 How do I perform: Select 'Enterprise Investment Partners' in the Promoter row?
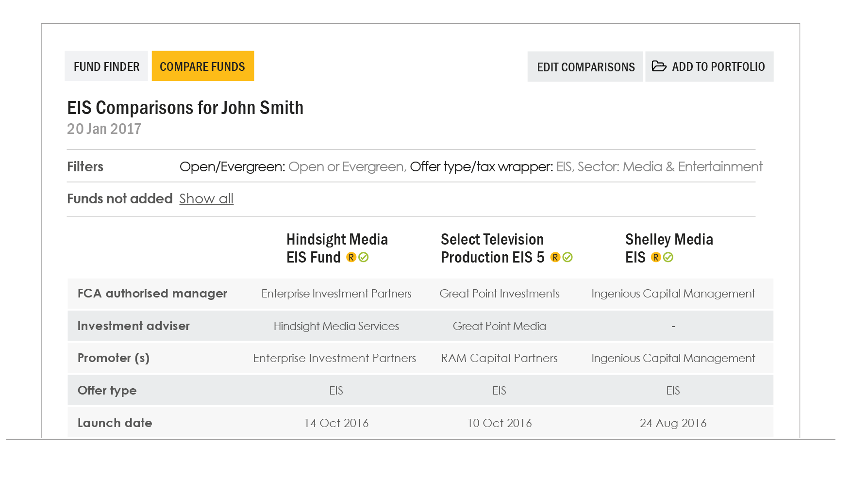[334, 358]
